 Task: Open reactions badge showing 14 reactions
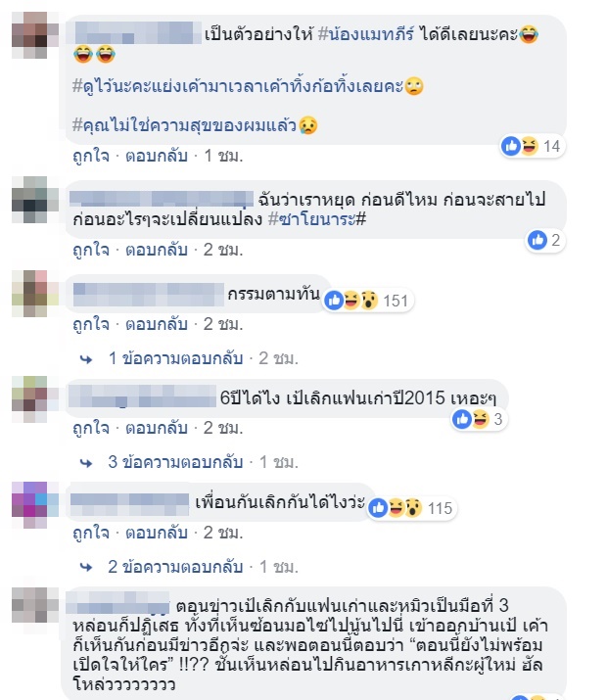tap(532, 146)
